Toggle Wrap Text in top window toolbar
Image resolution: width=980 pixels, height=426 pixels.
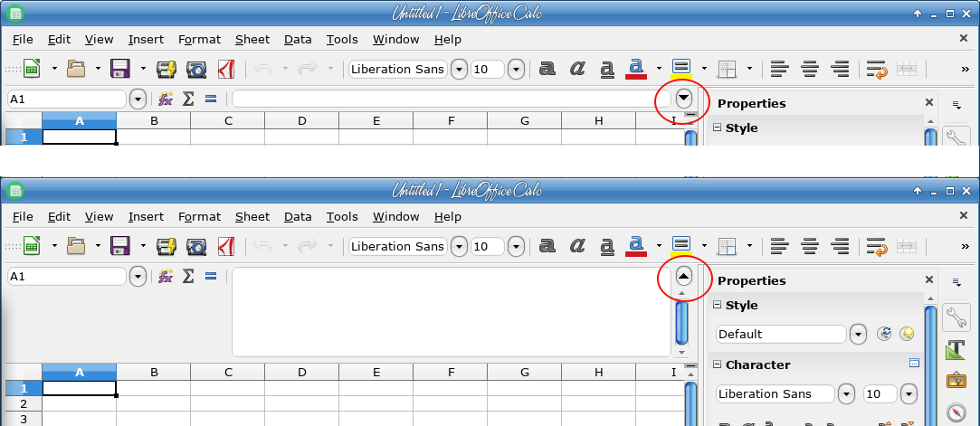(x=878, y=69)
